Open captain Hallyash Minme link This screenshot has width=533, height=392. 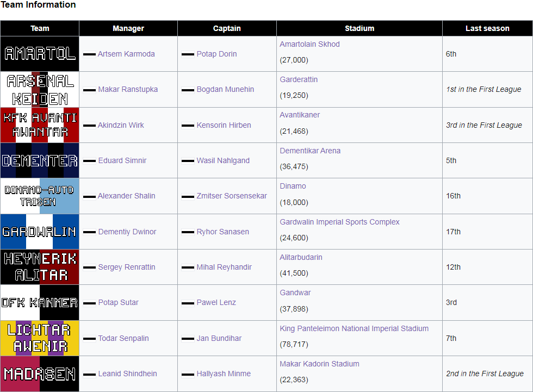point(224,374)
